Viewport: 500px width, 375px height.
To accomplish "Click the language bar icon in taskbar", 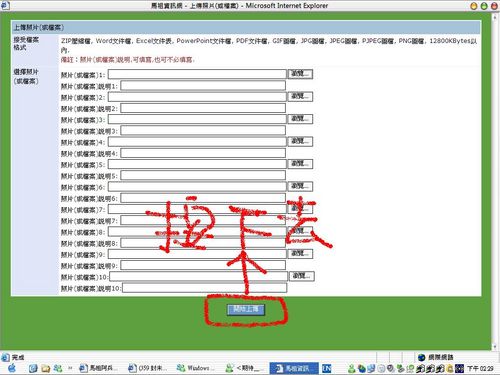I will click(x=327, y=368).
